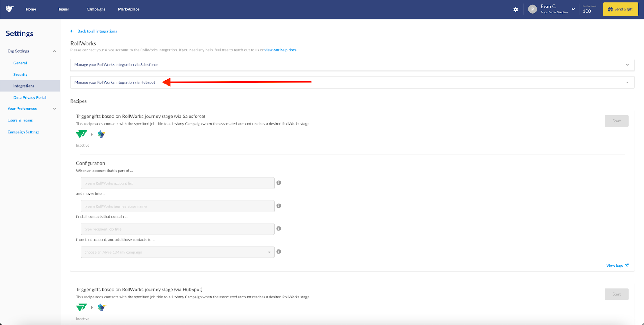Select General in settings sidebar

tap(20, 63)
